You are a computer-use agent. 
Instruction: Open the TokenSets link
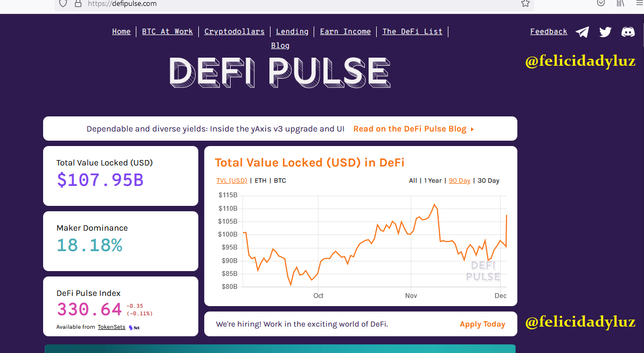click(112, 327)
